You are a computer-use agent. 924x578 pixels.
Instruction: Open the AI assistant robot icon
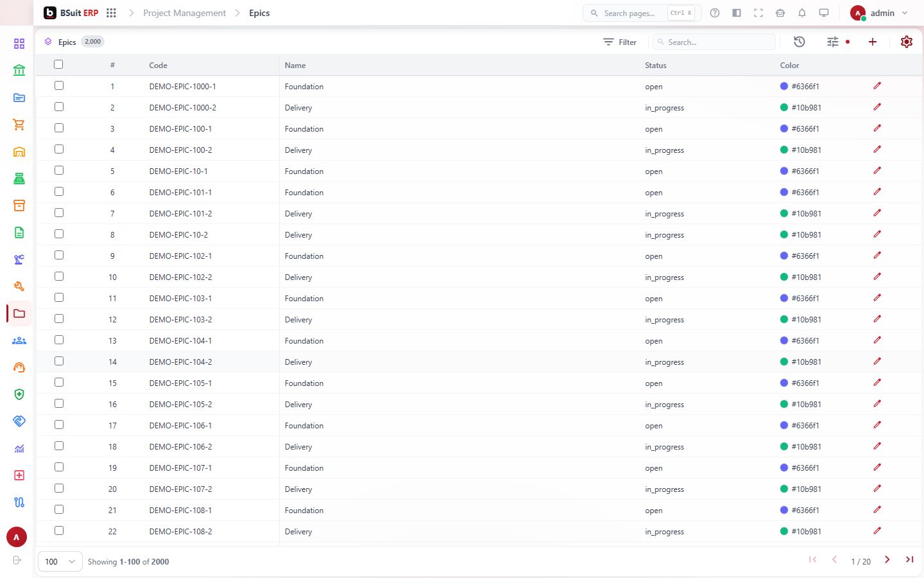[x=780, y=13]
